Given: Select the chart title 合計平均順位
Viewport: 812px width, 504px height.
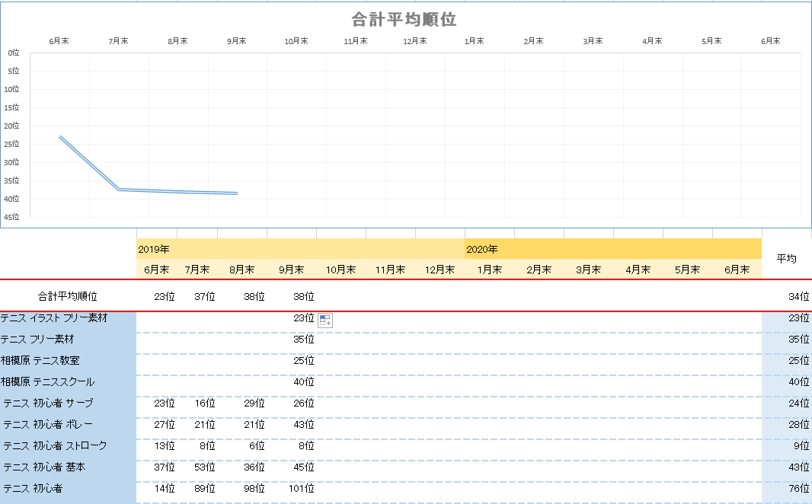Looking at the screenshot, I should [x=404, y=19].
